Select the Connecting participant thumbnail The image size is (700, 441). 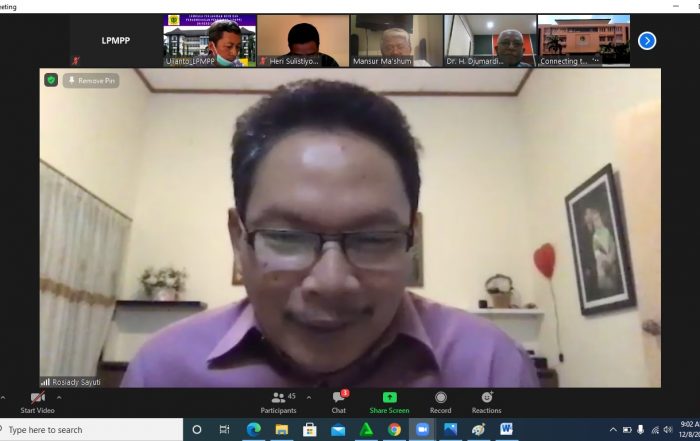[584, 41]
